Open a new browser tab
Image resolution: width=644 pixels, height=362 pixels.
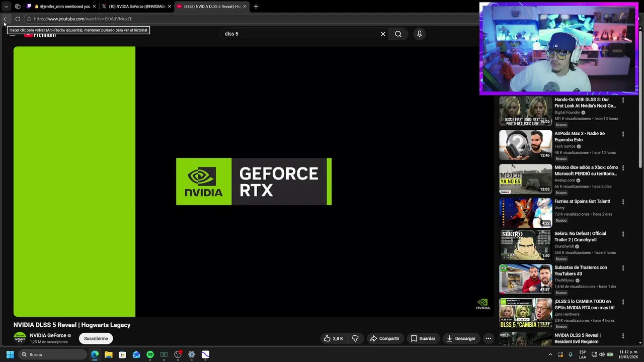coord(256,7)
